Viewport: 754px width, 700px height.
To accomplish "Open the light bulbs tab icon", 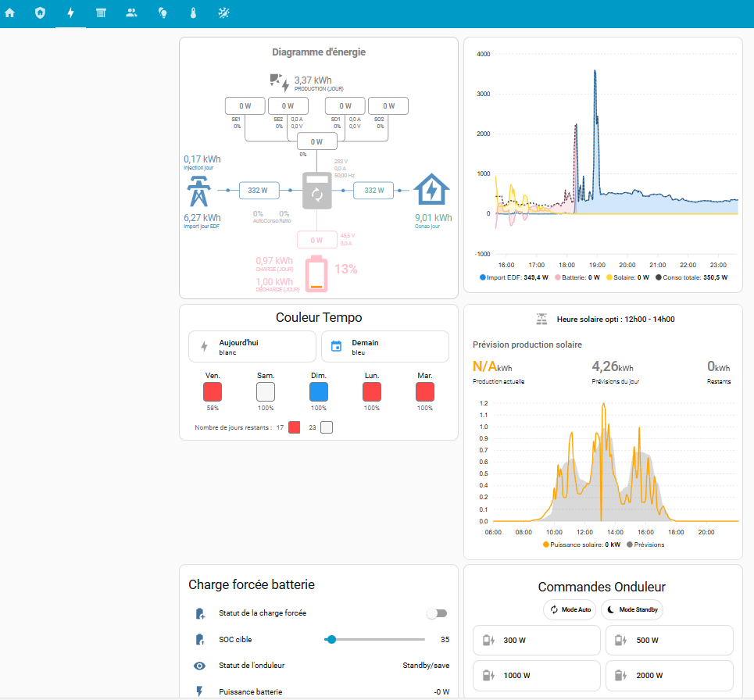I will pos(163,13).
